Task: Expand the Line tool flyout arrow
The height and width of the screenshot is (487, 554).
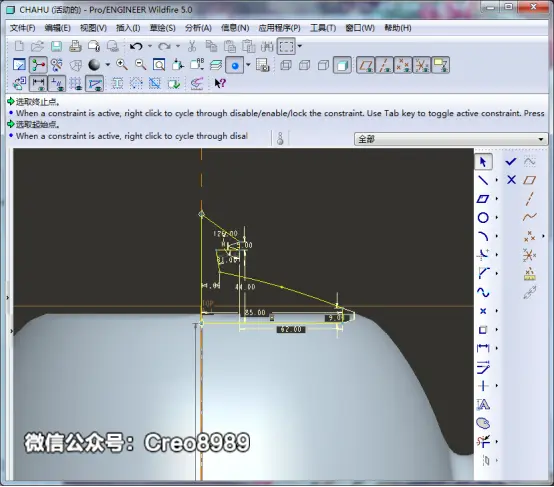Action: (x=496, y=180)
